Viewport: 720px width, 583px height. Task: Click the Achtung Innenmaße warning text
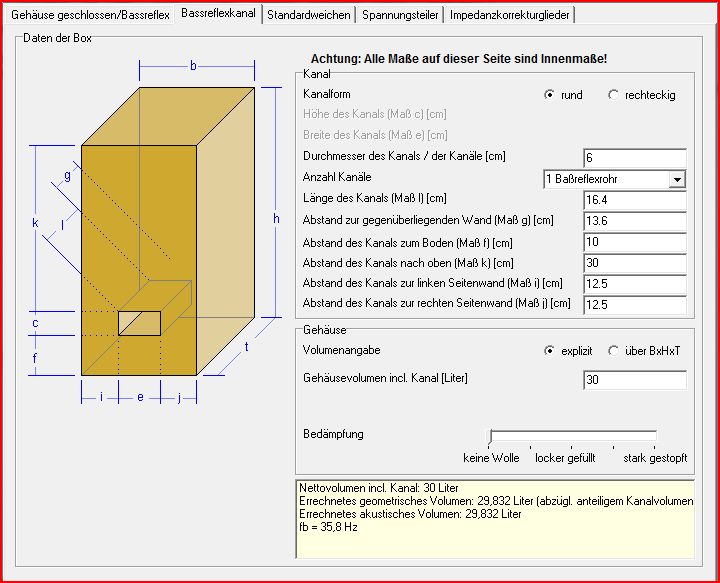point(459,59)
